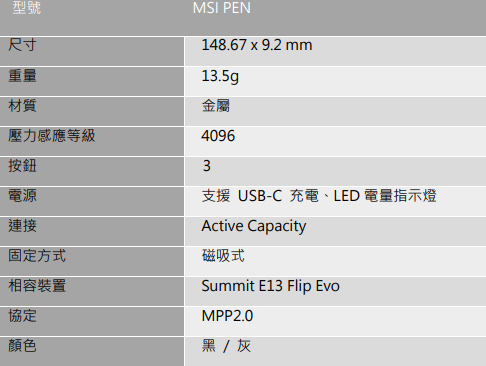Viewport: 486px width, 366px height.
Task: Select the 13.5g weight value
Action: pos(220,76)
